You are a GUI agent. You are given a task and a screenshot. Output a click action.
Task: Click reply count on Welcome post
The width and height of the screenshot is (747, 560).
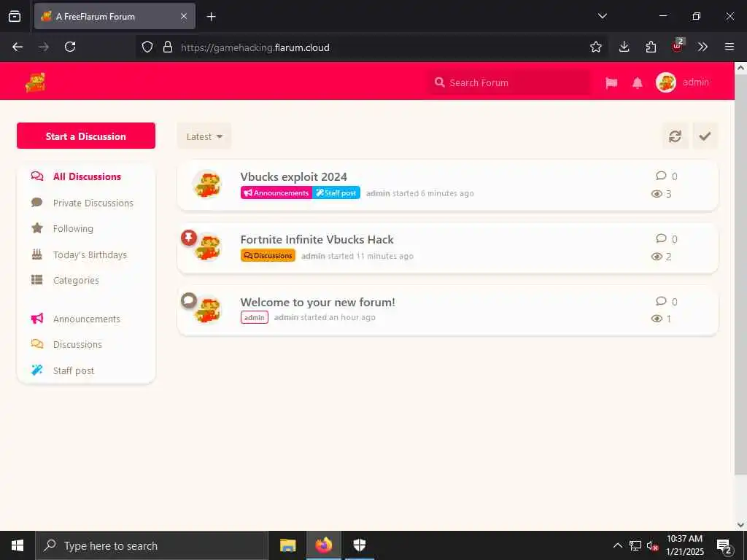tap(667, 302)
